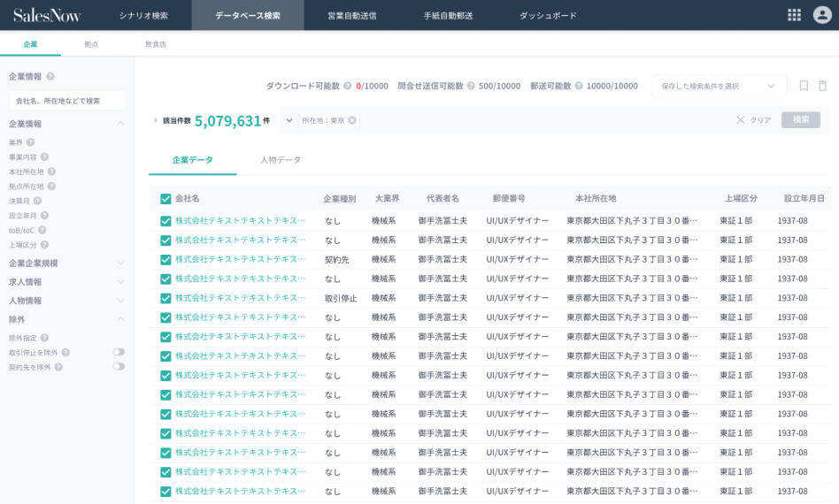This screenshot has width=839, height=504.
Task: Click the 企業種別 column header
Action: pos(339,198)
